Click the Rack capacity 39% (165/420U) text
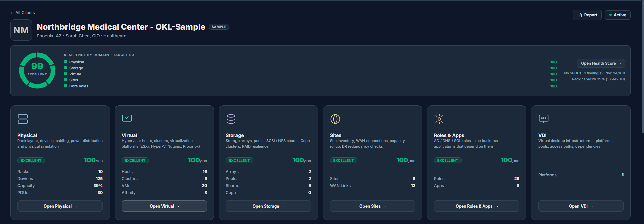This screenshot has width=644, height=224. [598, 79]
